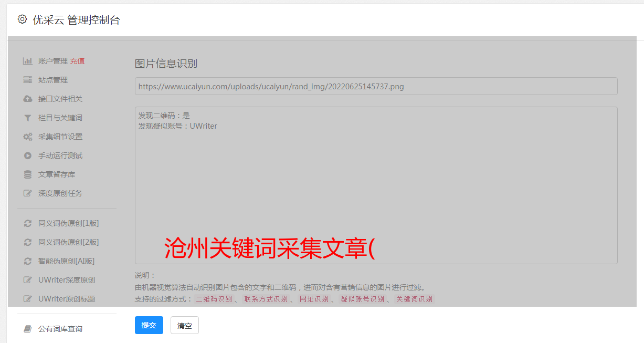
Task: Click the edit icon for 深度原创任务
Action: click(x=28, y=193)
